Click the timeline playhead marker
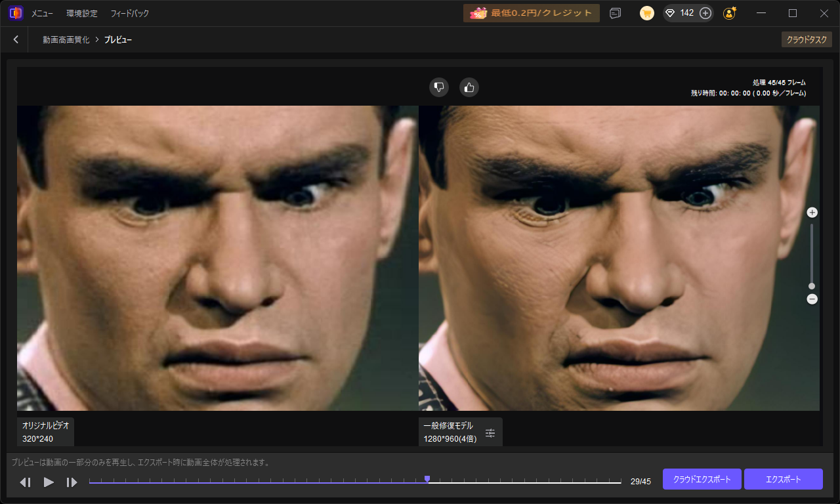The height and width of the screenshot is (504, 840). tap(427, 480)
